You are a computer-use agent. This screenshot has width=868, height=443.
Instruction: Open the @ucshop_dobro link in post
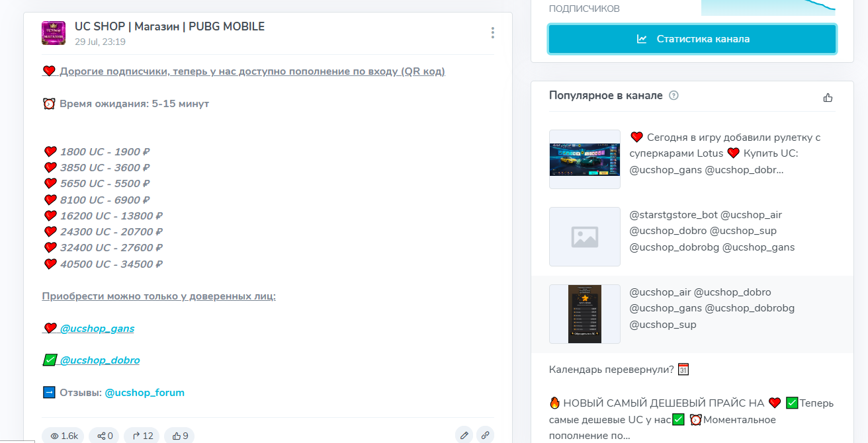coord(100,360)
